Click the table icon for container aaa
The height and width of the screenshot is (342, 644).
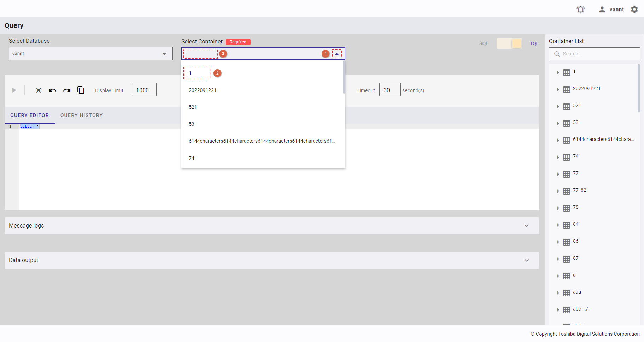[x=567, y=293]
